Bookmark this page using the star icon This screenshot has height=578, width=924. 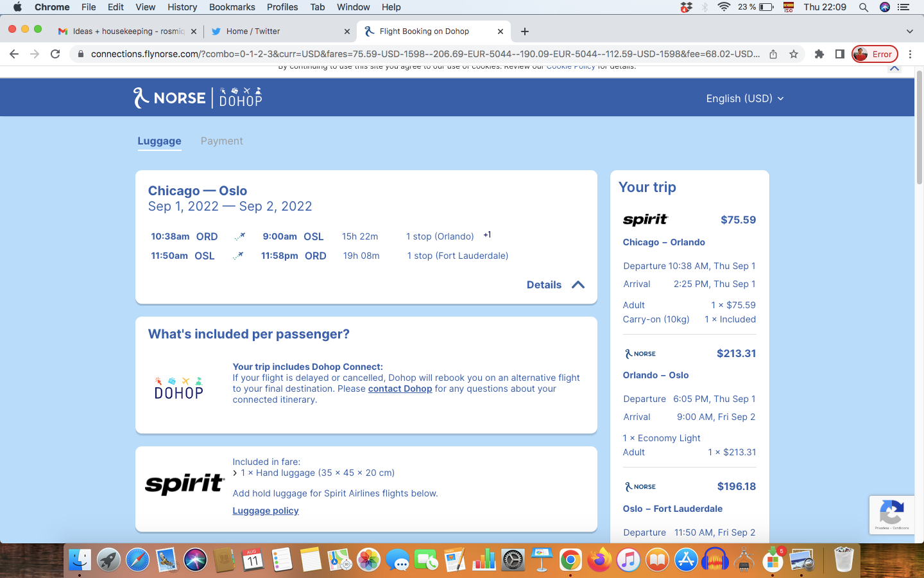click(x=794, y=54)
